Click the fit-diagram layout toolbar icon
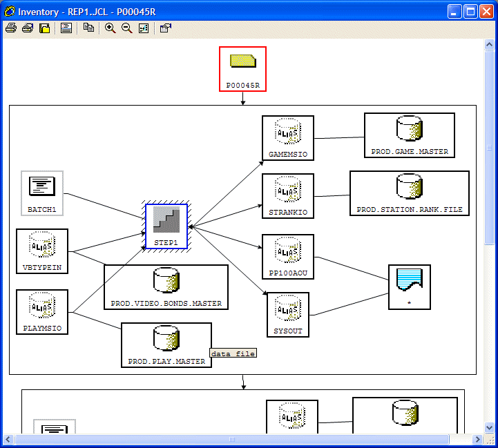Viewport: 498px width, 448px height. 144,28
